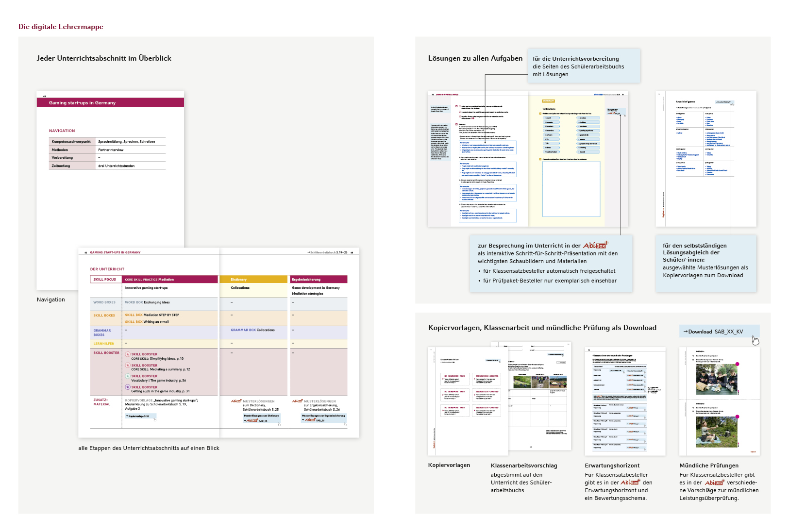Screen dimensions: 789x532
Task: Select the Core Skill Practice Mediation header
Action: pyautogui.click(x=169, y=280)
